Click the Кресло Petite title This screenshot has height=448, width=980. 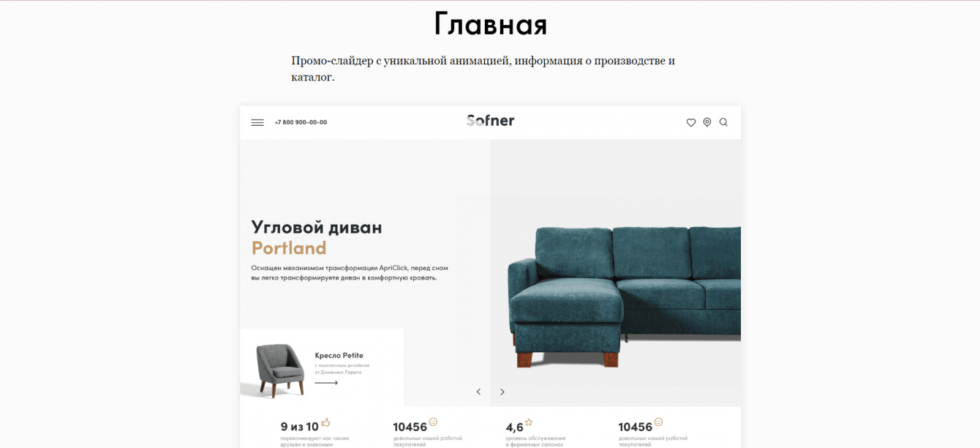339,356
